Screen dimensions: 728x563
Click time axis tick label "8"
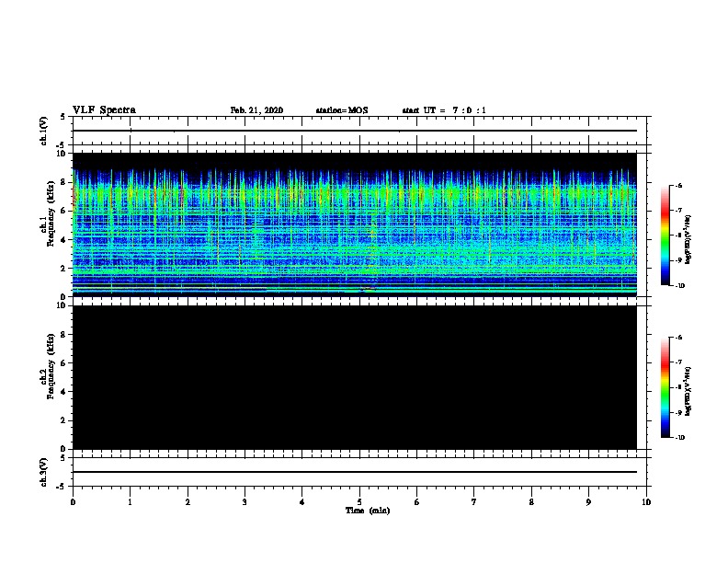click(x=531, y=502)
